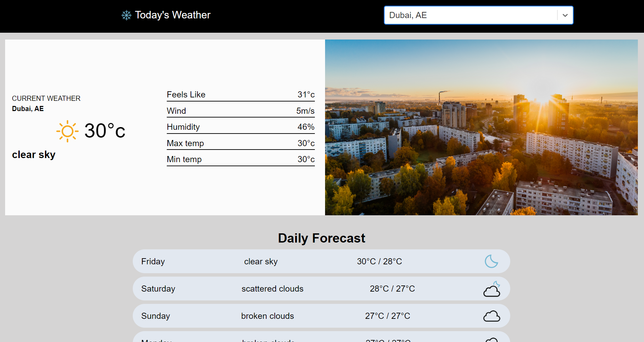Click the Wind value 5m/s
The width and height of the screenshot is (644, 342).
coord(305,111)
